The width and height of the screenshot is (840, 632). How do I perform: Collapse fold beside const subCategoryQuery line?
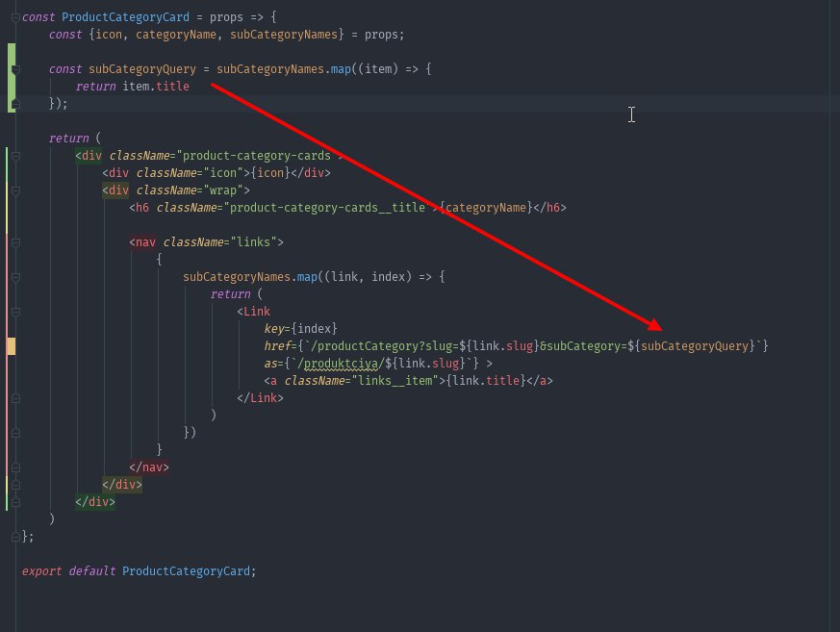pyautogui.click(x=15, y=69)
